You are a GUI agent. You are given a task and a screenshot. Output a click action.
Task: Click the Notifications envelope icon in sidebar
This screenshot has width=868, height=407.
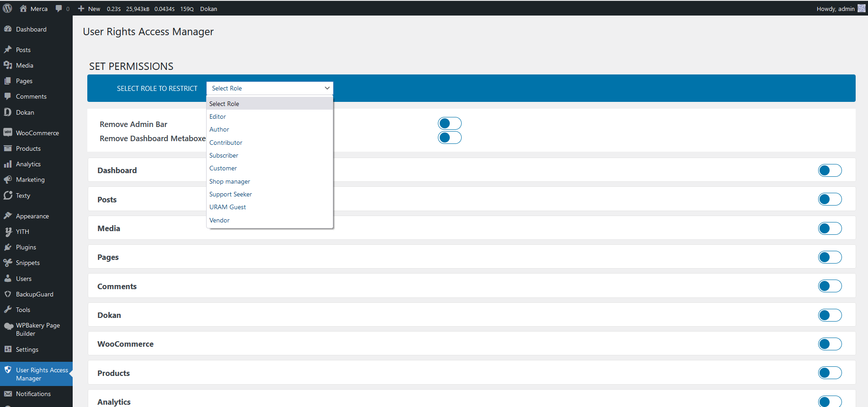coord(8,393)
